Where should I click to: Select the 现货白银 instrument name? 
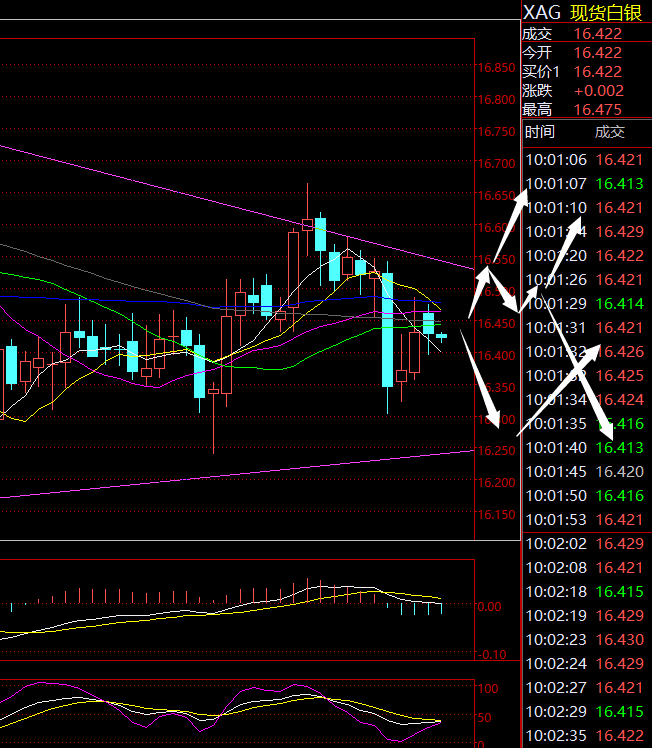(x=608, y=12)
